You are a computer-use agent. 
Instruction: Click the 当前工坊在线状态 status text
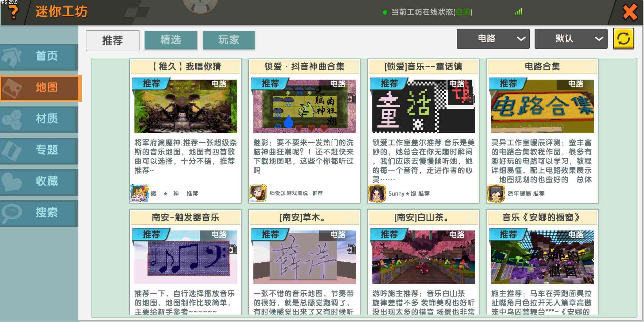click(x=432, y=12)
